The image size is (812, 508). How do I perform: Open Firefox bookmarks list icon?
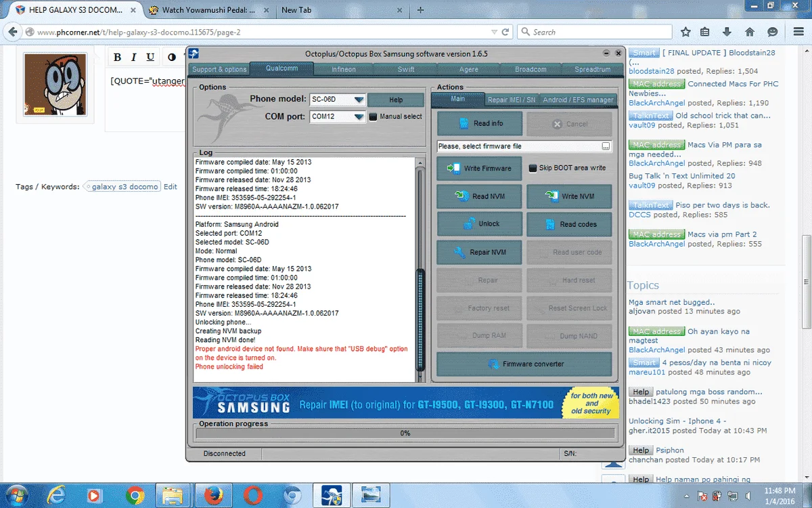[705, 32]
